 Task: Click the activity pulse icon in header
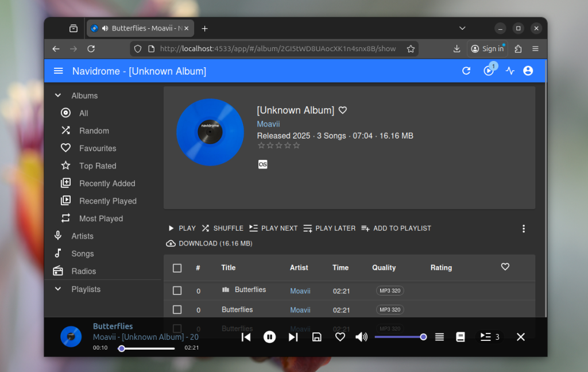coord(510,71)
